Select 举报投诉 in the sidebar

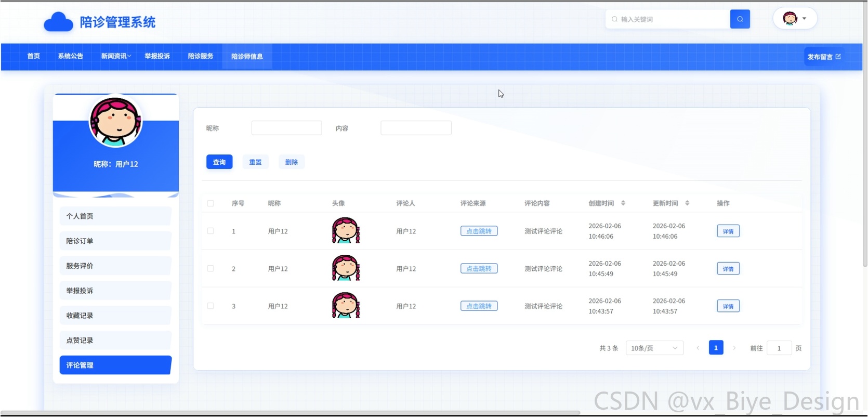[x=115, y=291]
